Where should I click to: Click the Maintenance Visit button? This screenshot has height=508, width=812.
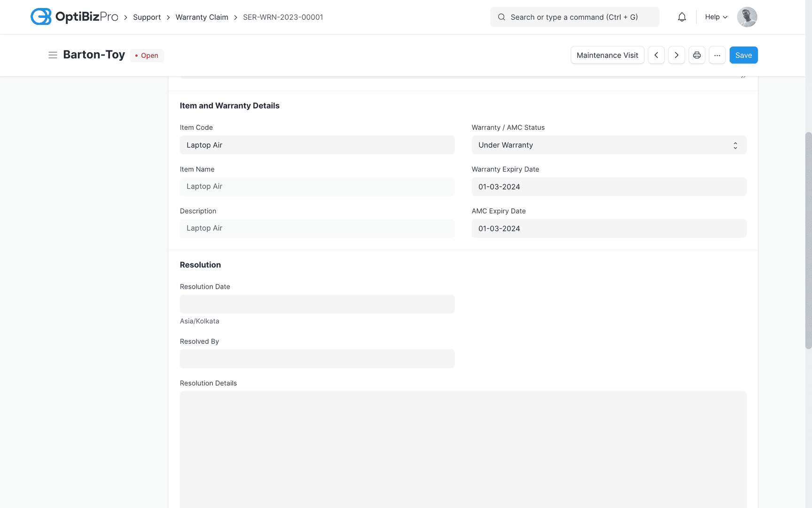tap(607, 55)
